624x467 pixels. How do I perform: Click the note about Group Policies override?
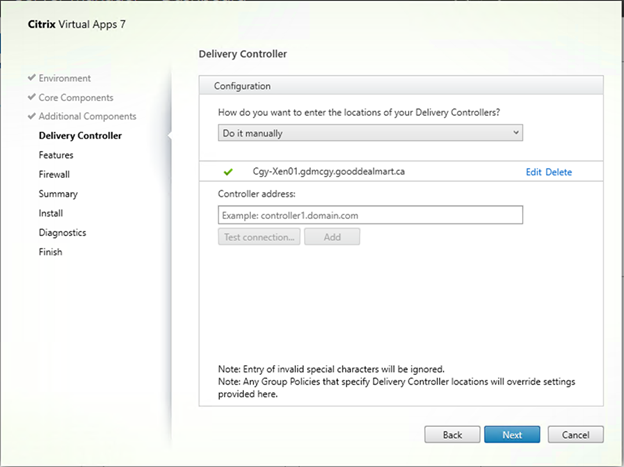[396, 388]
